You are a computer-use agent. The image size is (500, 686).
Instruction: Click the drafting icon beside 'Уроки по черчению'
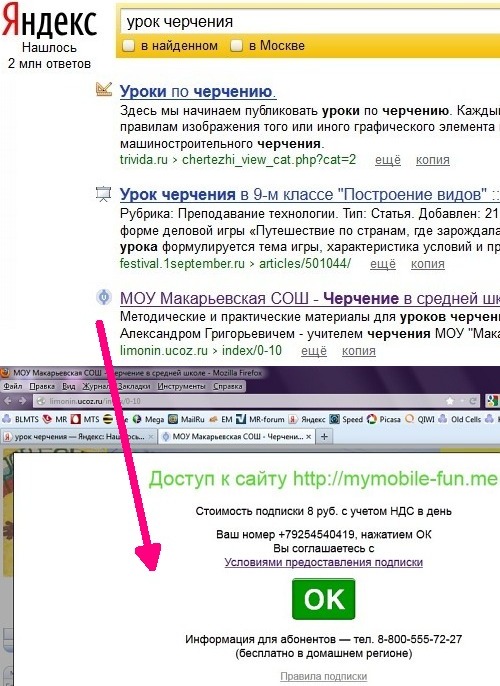(x=104, y=89)
